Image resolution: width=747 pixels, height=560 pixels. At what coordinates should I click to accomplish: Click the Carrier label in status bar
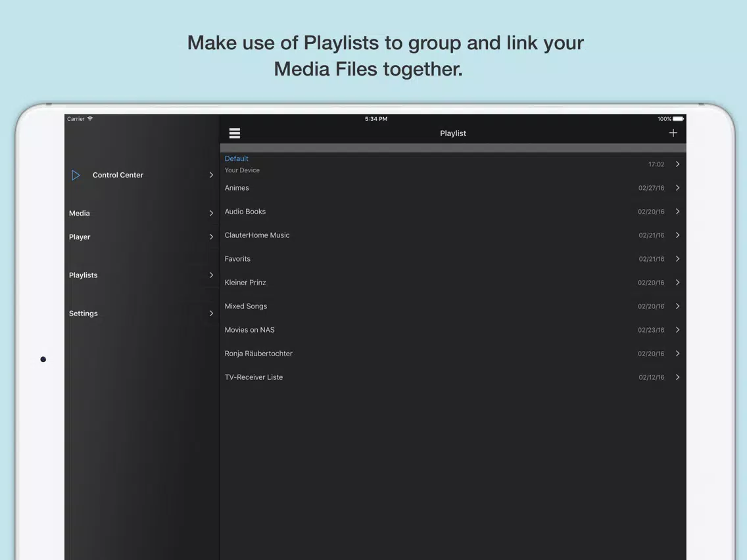(x=76, y=119)
